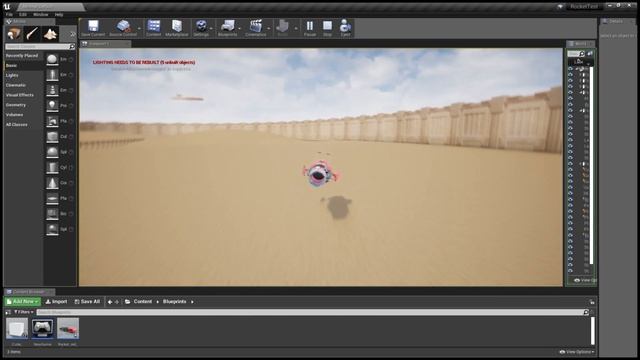Choose the Lights category

click(x=12, y=76)
